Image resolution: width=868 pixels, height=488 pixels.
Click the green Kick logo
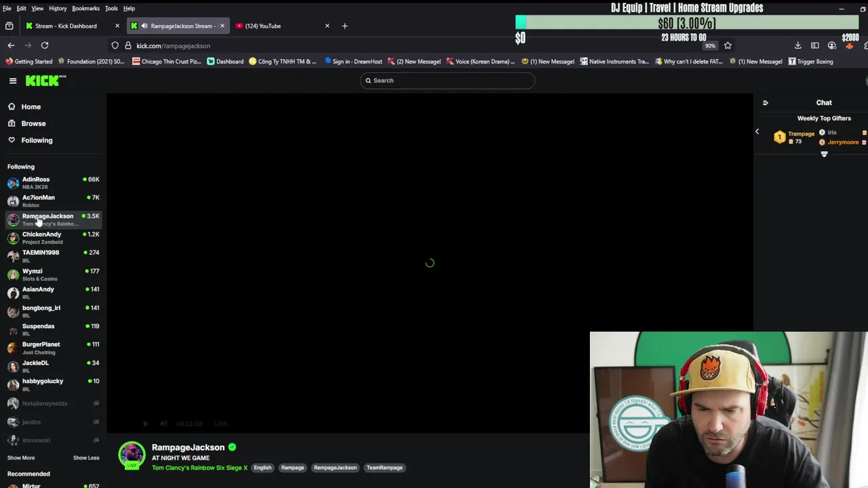click(45, 81)
